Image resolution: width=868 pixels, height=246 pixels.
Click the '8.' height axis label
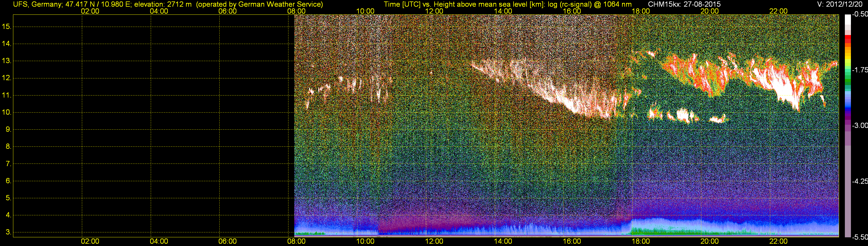click(x=8, y=146)
